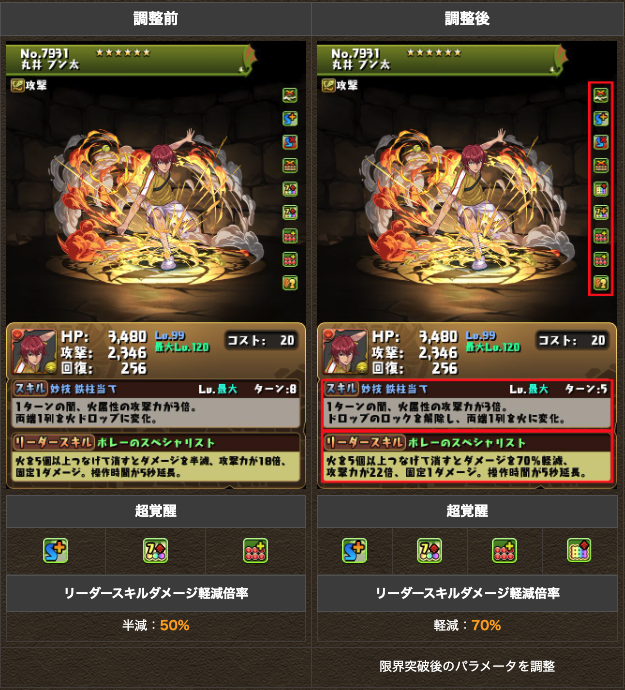Click the red-outlined skill box in 調整後
The height and width of the screenshot is (690, 625).
466,404
